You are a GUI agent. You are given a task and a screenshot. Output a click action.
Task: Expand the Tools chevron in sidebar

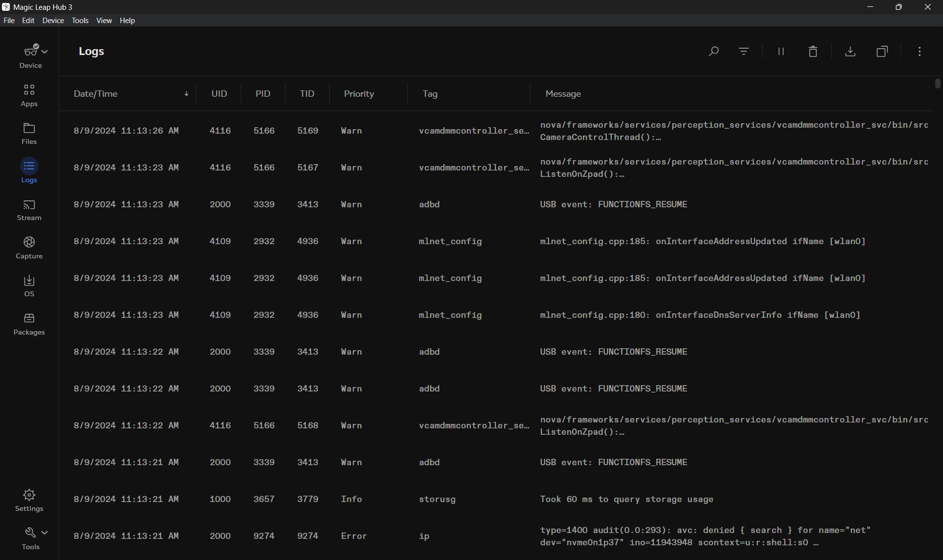point(43,532)
